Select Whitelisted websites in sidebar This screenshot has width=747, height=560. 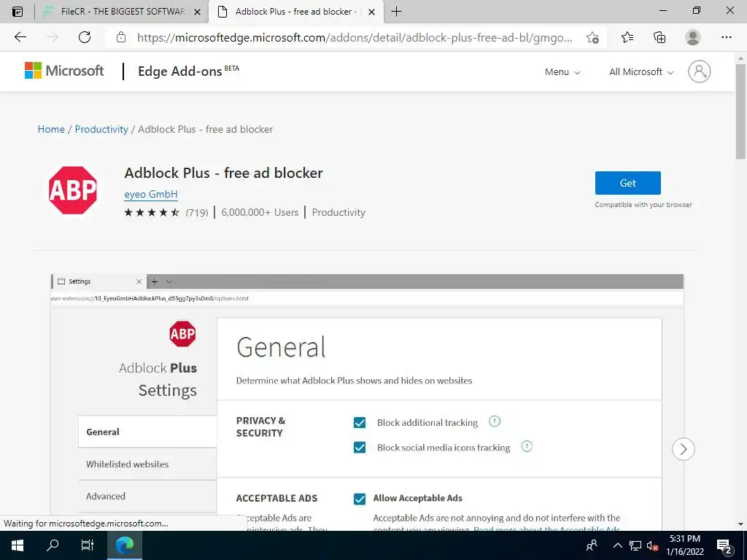147,464
